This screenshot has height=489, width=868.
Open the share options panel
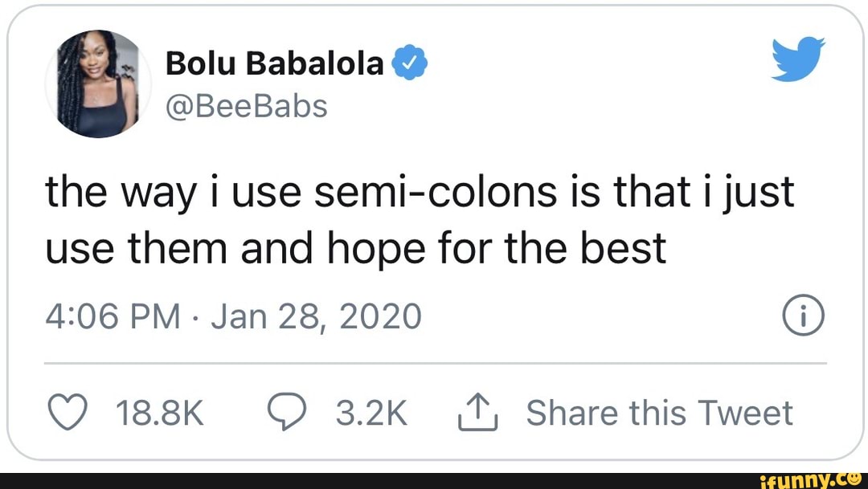coord(477,412)
